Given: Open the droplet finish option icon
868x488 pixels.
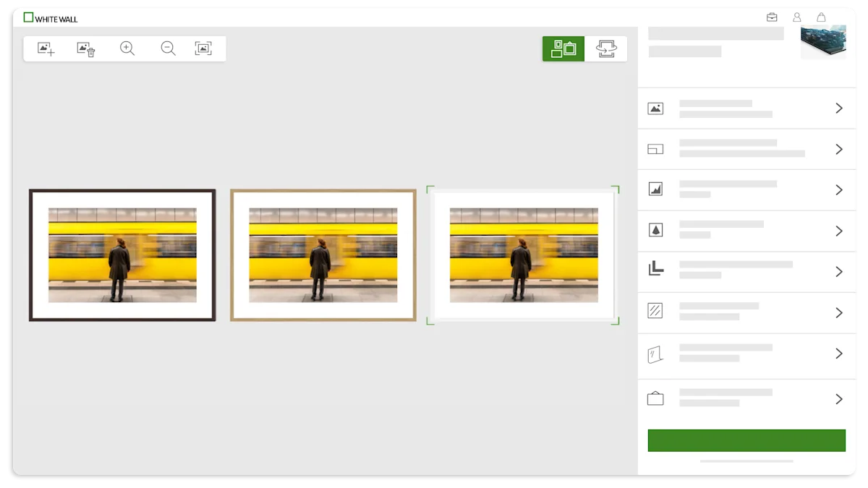Looking at the screenshot, I should pos(655,231).
